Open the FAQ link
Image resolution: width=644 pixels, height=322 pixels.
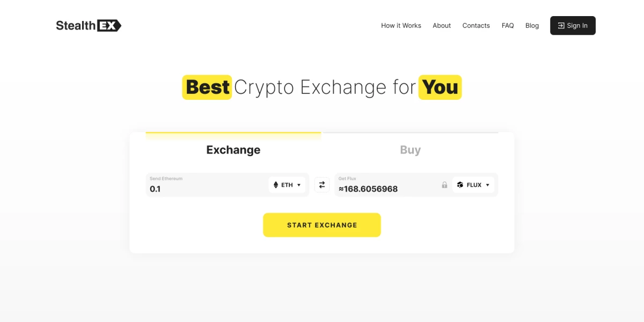pyautogui.click(x=508, y=26)
